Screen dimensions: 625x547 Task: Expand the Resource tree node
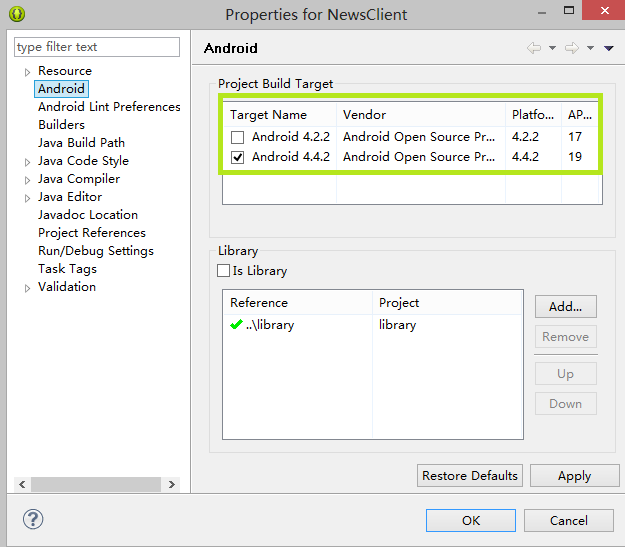(27, 72)
